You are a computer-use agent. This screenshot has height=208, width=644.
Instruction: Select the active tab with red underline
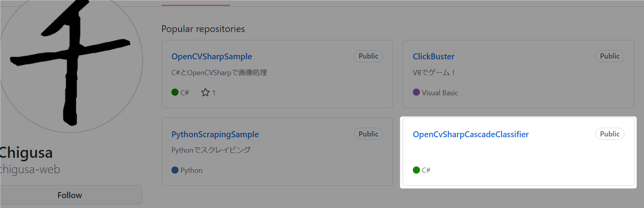(x=196, y=3)
